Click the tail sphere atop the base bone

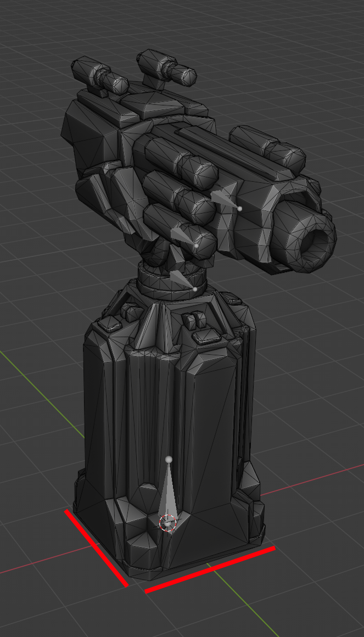169,460
